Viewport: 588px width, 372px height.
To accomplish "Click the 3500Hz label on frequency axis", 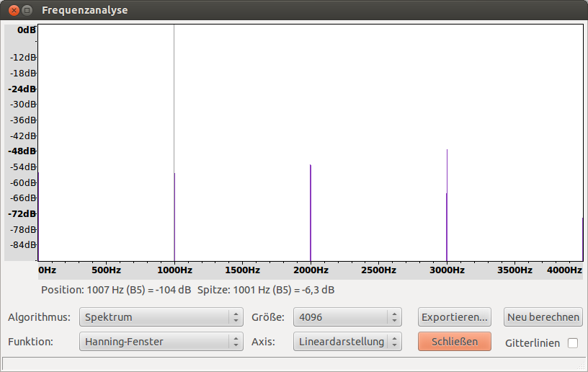I will [x=514, y=270].
